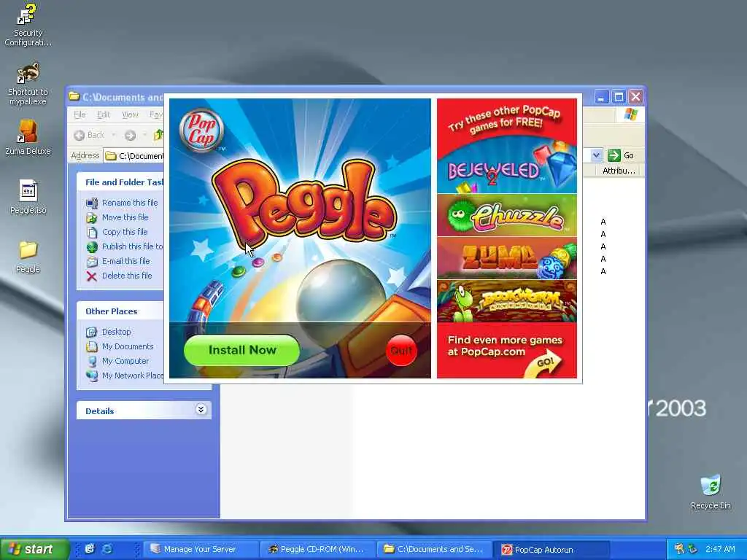Open the File menu in the Explorer window
This screenshot has height=560, width=747.
(80, 114)
